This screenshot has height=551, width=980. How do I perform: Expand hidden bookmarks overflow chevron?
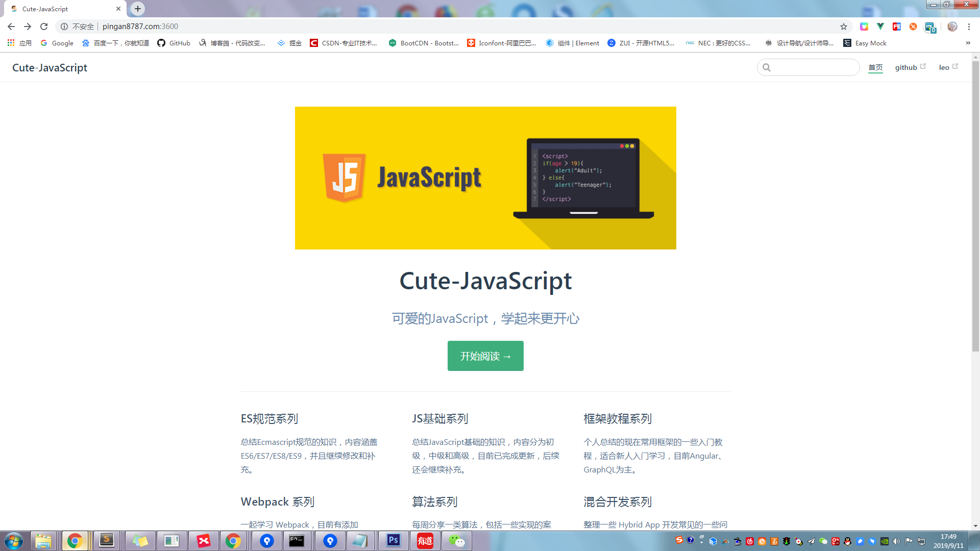point(968,43)
